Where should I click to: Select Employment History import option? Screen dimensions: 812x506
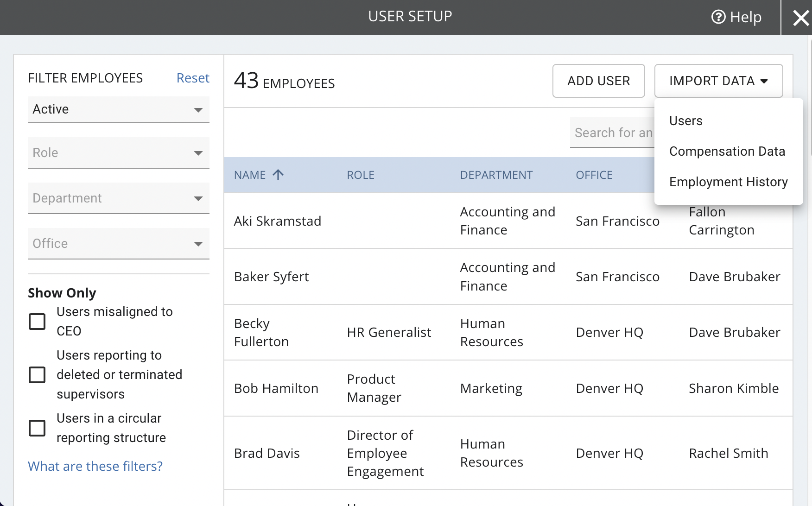[x=729, y=182]
